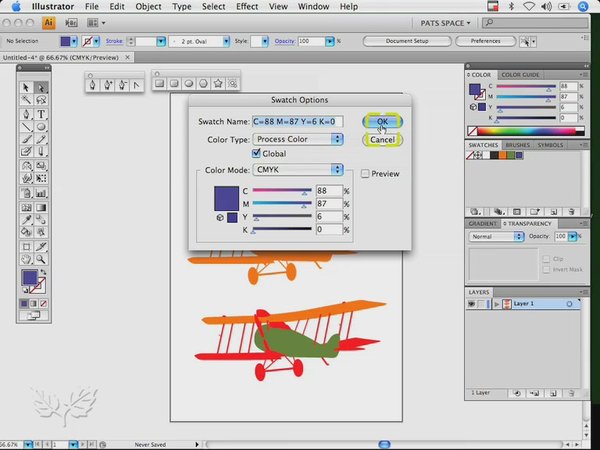Image resolution: width=600 pixels, height=450 pixels.
Task: Select the Direct Selection tool
Action: coord(41,87)
